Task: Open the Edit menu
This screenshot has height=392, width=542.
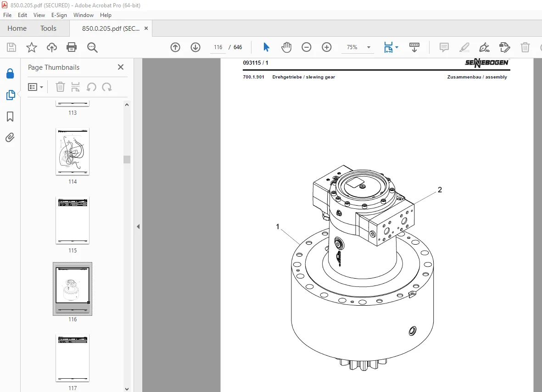Action: coord(22,15)
